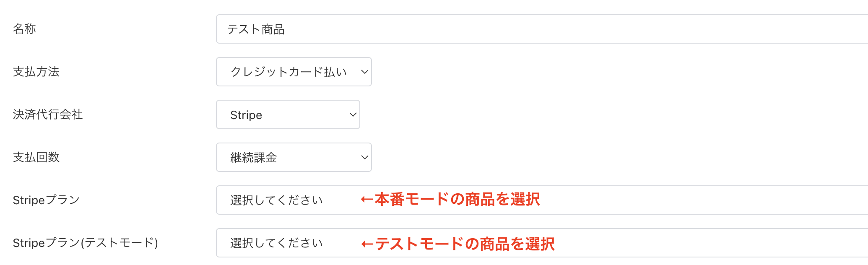Click the 支払方法 label
Viewport: 868px width, 265px height.
[x=36, y=72]
